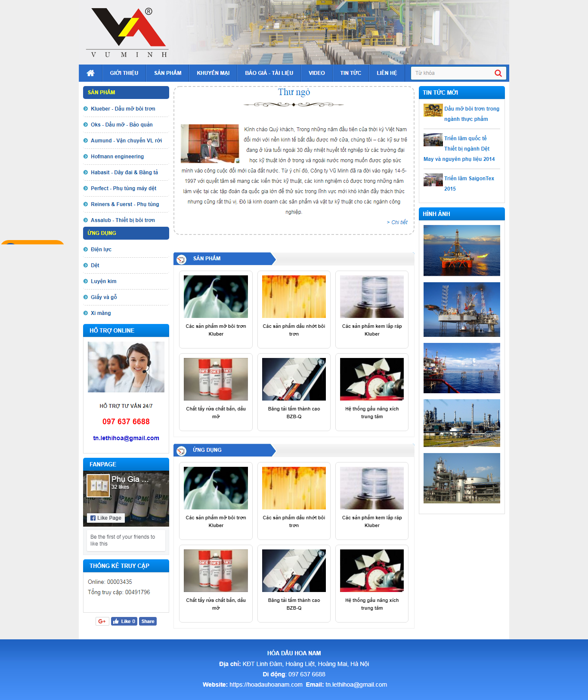Click the Google Plus share button
This screenshot has height=700, width=588.
pos(102,621)
